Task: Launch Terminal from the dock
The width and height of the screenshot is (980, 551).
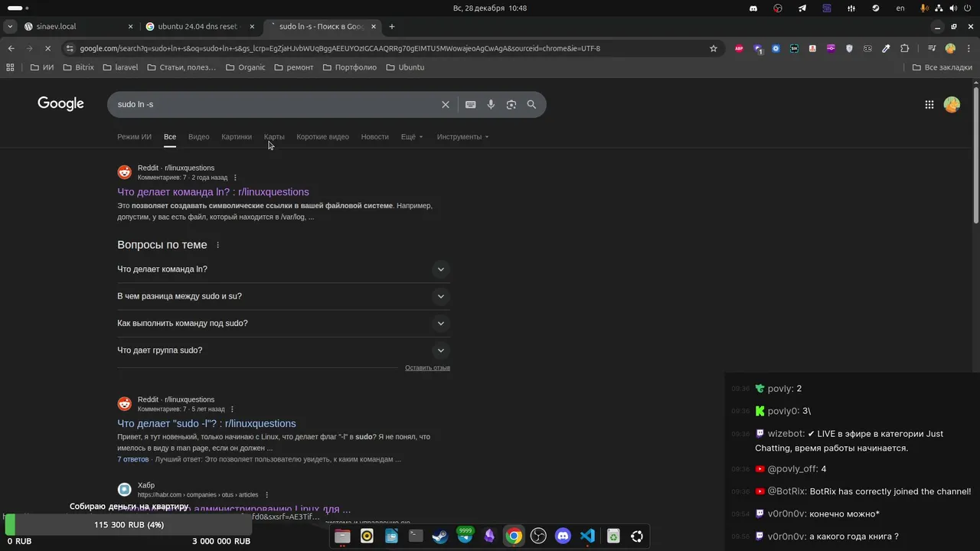Action: click(416, 536)
